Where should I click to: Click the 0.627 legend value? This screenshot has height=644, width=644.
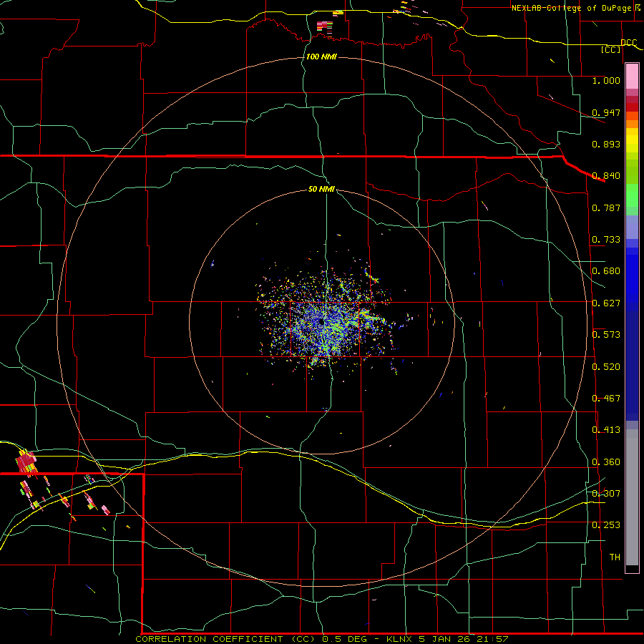click(x=606, y=303)
